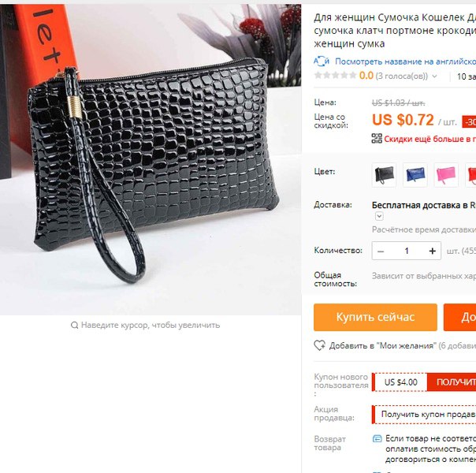
Task: Click the magnifier icon under the product photo
Action: tap(74, 325)
